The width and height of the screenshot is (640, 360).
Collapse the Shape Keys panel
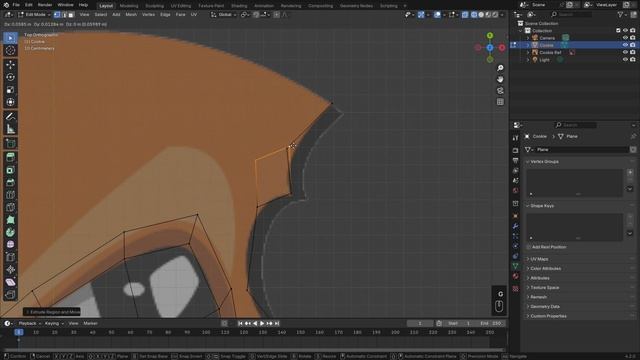pyautogui.click(x=542, y=206)
